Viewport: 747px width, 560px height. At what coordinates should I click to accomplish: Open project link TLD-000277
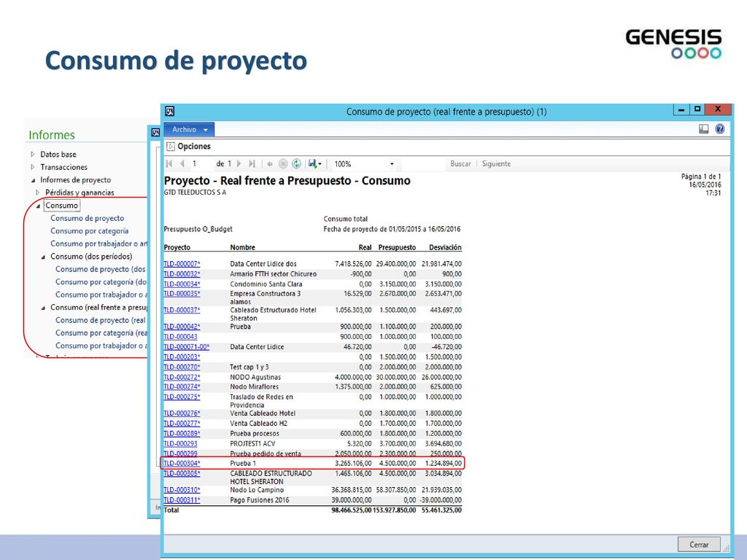(182, 424)
